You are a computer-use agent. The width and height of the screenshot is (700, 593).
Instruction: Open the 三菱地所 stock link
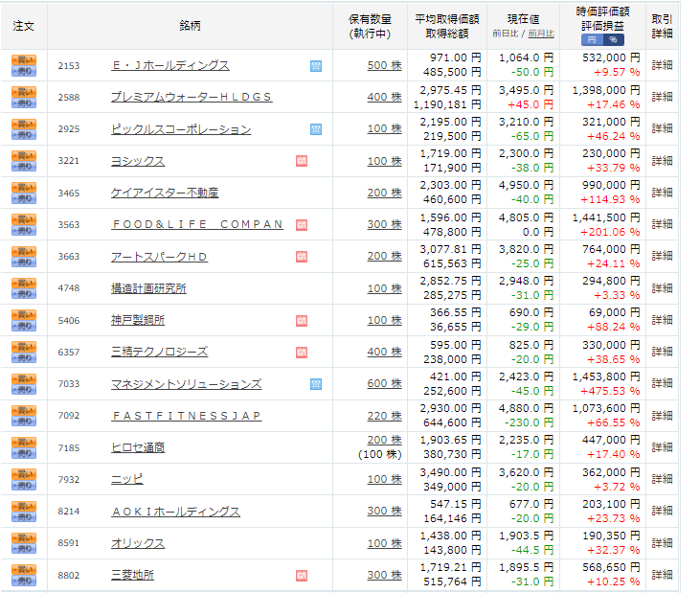tap(132, 575)
